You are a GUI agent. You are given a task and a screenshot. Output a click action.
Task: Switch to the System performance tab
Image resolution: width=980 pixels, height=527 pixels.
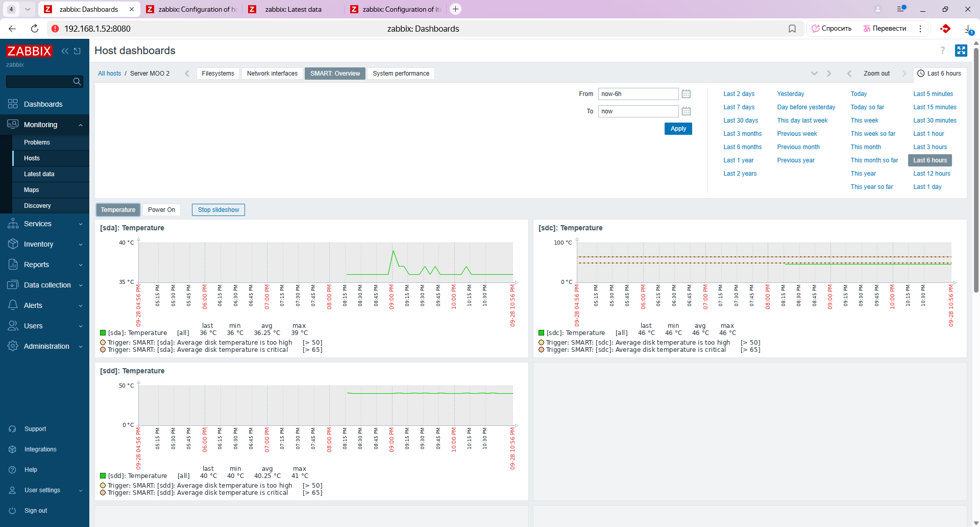[401, 74]
